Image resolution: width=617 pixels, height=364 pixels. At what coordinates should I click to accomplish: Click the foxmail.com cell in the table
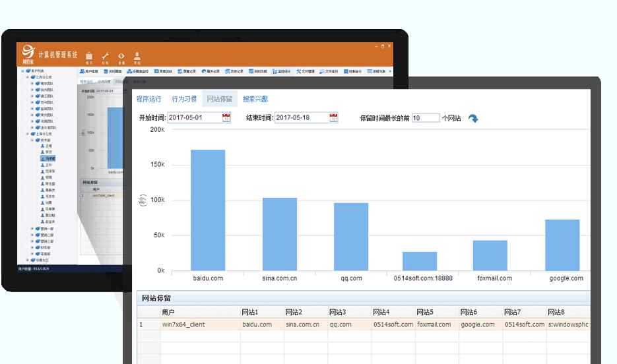pos(437,324)
